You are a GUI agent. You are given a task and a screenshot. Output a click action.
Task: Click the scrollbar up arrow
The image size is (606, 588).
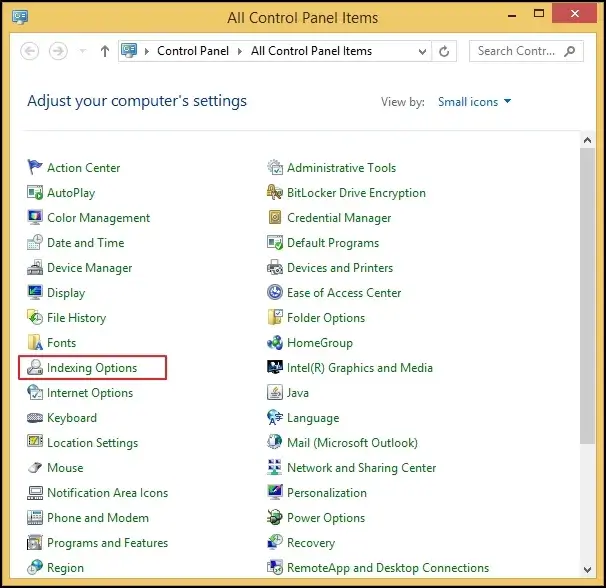(587, 140)
